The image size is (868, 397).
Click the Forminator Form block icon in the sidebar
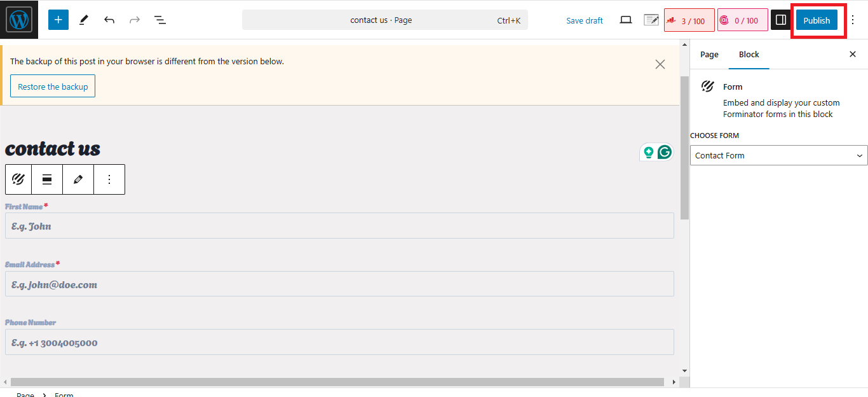click(x=708, y=87)
